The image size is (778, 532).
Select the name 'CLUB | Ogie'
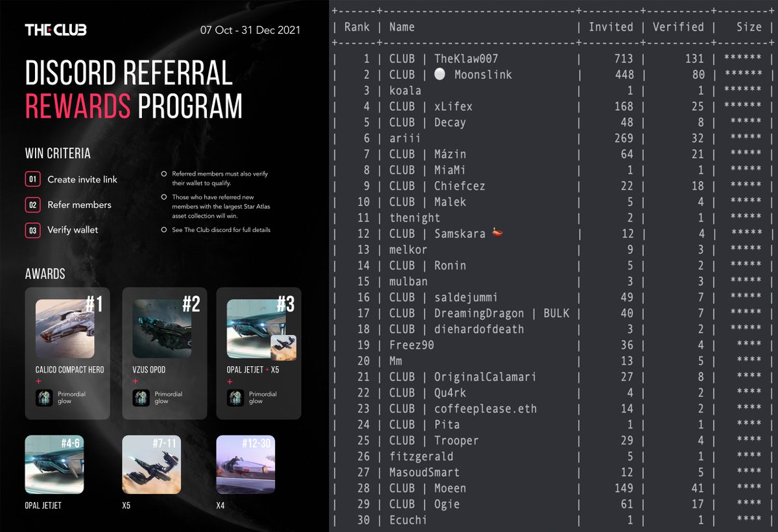tap(425, 504)
